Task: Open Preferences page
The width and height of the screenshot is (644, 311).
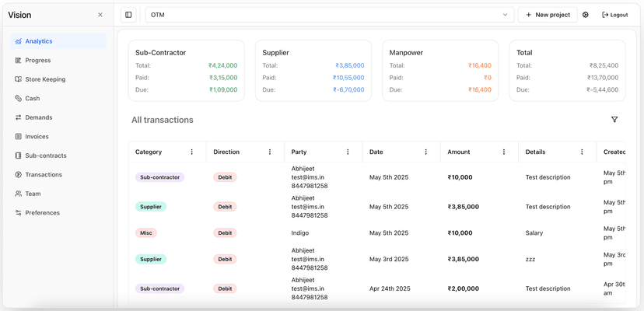Action: point(58,213)
